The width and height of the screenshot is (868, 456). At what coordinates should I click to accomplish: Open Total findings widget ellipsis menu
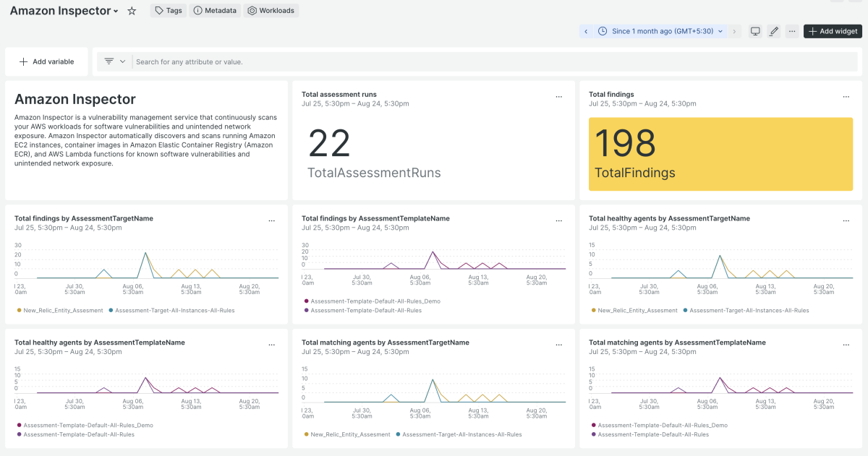[x=846, y=97]
